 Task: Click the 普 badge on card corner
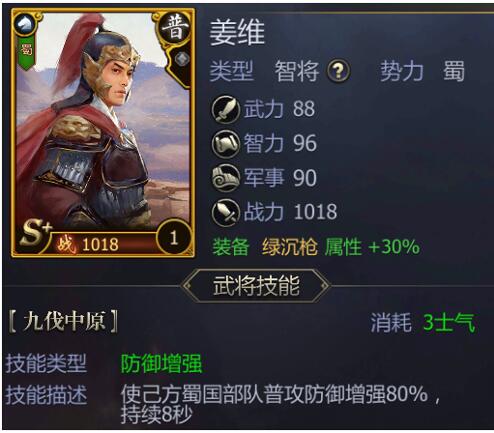pyautogui.click(x=175, y=29)
